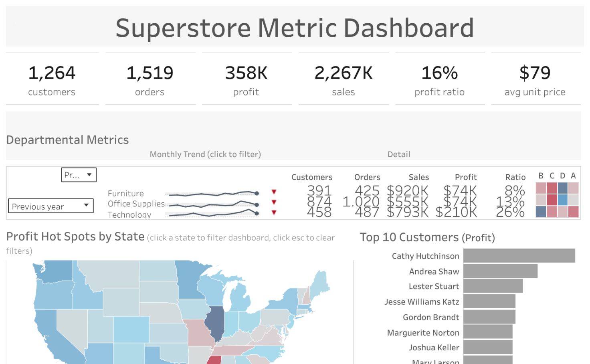
Task: Select the dark blue Furniture cell under column D
Action: 562,188
